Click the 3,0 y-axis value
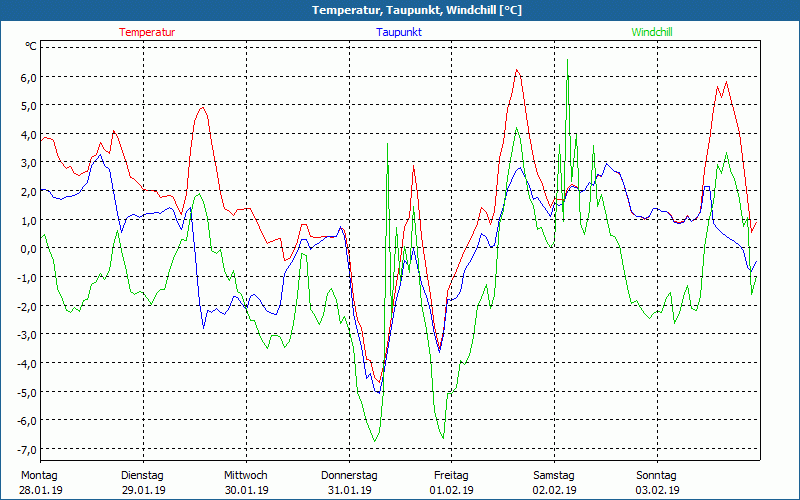 point(28,163)
